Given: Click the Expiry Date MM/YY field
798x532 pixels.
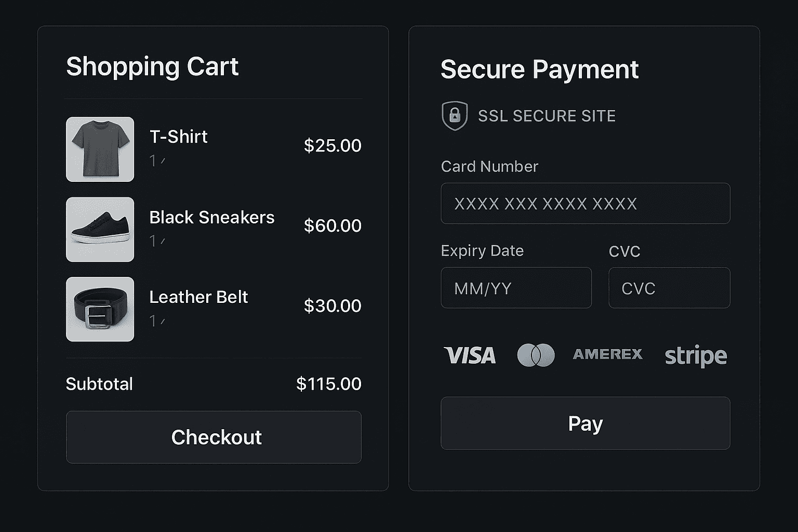Looking at the screenshot, I should 516,288.
